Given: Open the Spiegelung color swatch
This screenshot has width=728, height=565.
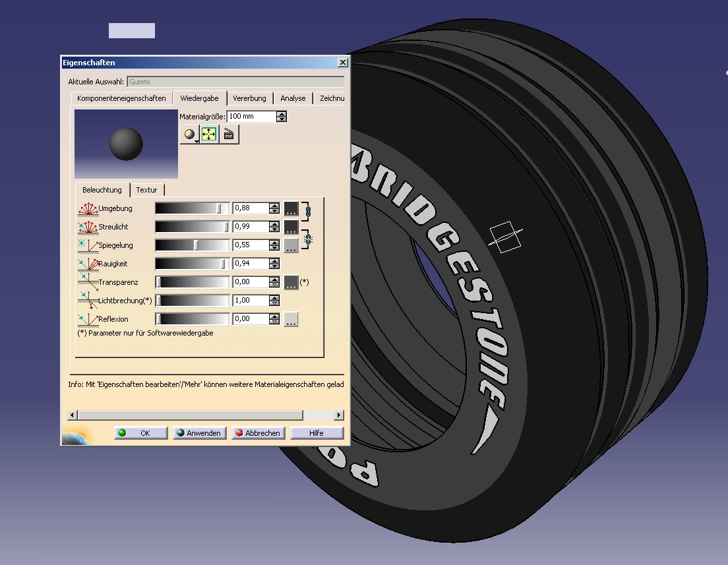Looking at the screenshot, I should click(291, 245).
